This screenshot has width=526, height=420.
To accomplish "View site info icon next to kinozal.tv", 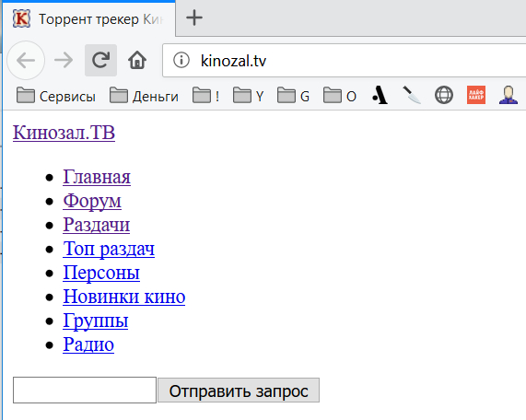I will (181, 61).
